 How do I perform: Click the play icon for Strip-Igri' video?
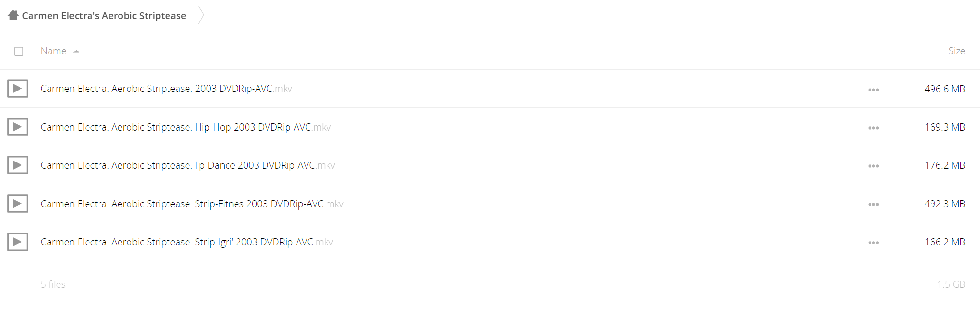18,242
